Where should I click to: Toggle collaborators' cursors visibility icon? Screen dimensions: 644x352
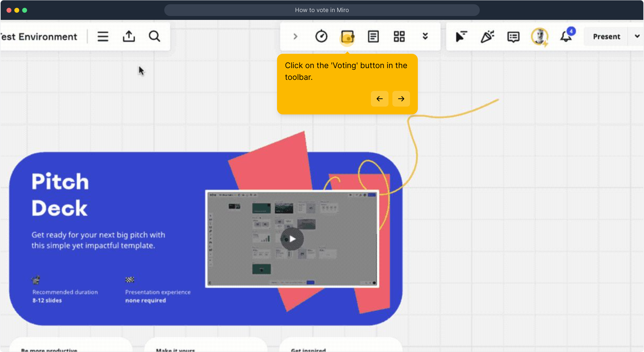click(461, 37)
